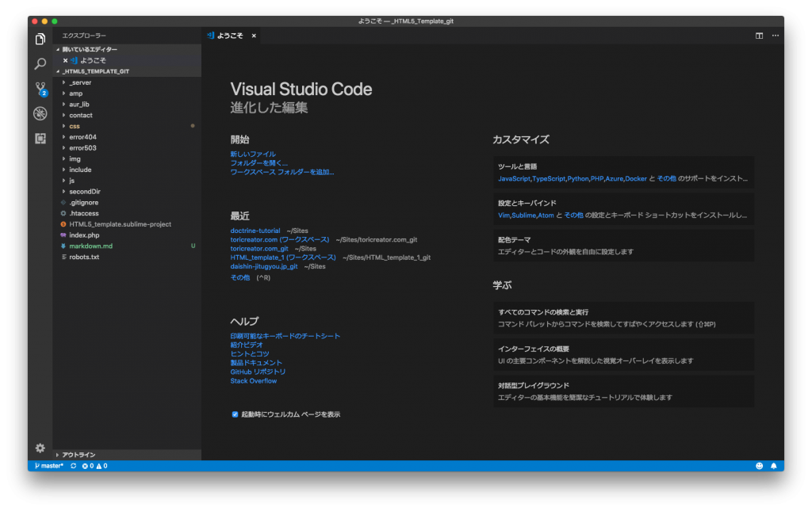Click the フォルダーを開く... link
The height and width of the screenshot is (511, 812).
[259, 163]
